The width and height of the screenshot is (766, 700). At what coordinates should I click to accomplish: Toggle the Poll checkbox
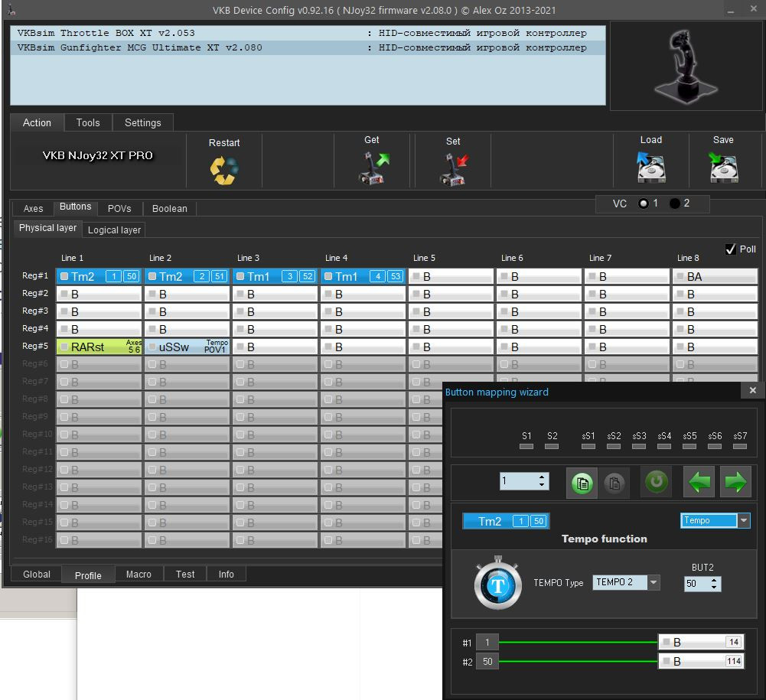[730, 249]
